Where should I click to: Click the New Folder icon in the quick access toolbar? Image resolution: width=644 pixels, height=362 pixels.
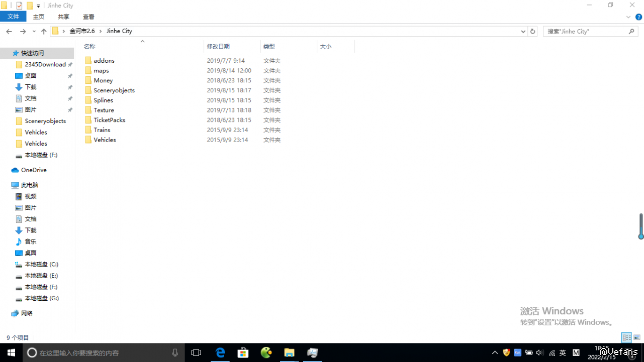point(30,6)
